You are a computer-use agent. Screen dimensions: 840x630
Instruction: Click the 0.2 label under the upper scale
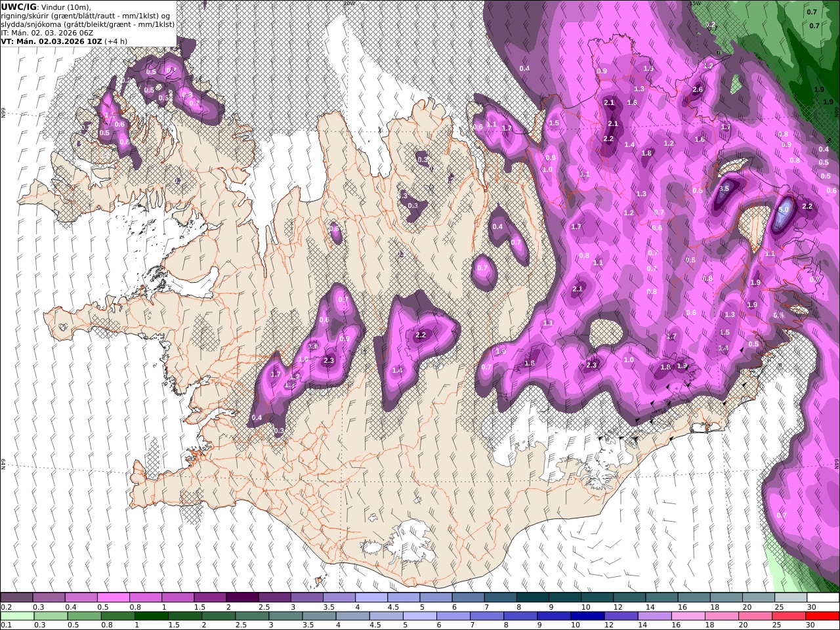tap(6, 607)
